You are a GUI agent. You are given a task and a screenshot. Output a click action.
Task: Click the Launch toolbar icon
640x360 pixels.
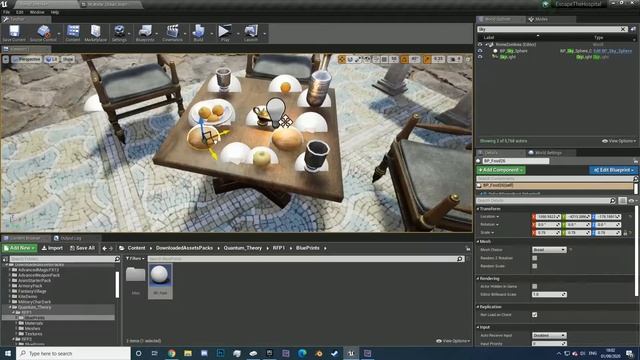[x=251, y=33]
